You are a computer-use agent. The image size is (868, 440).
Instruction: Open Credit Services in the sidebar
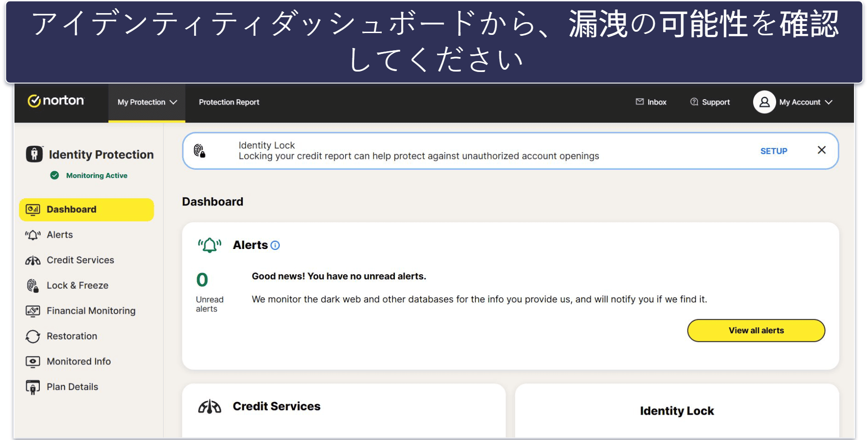coord(81,260)
